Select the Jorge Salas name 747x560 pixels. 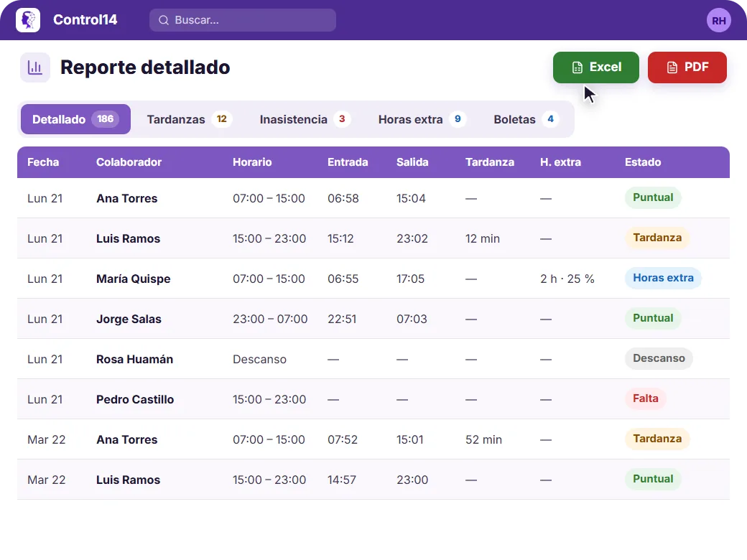tap(129, 319)
